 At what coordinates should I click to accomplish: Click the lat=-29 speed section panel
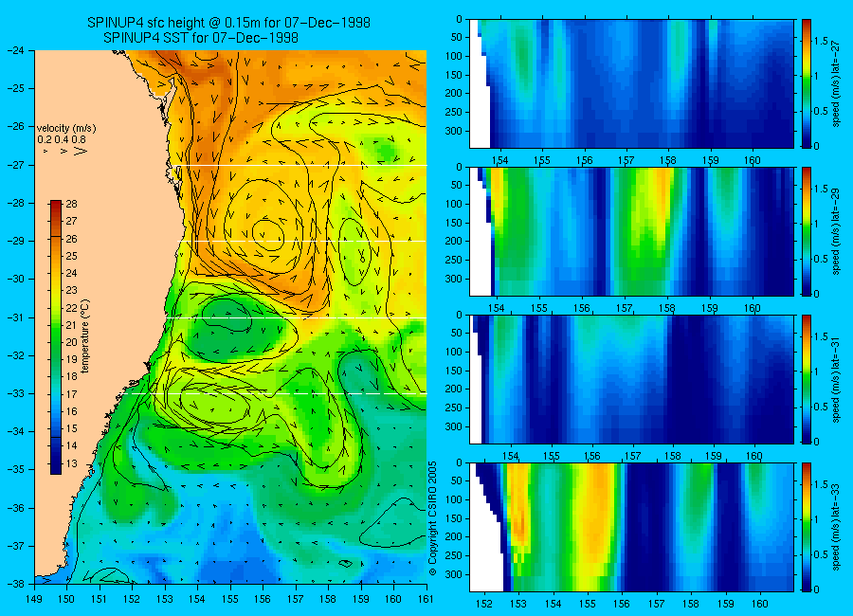[x=631, y=231]
